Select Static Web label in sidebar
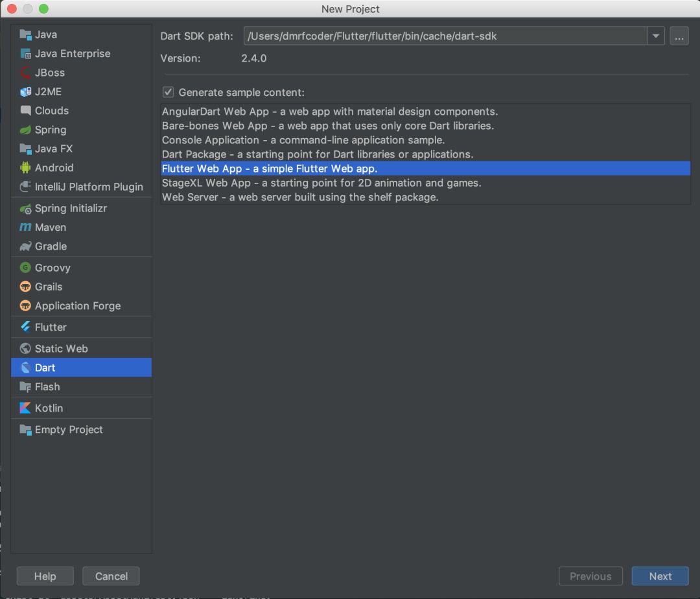The image size is (700, 599). click(x=61, y=349)
